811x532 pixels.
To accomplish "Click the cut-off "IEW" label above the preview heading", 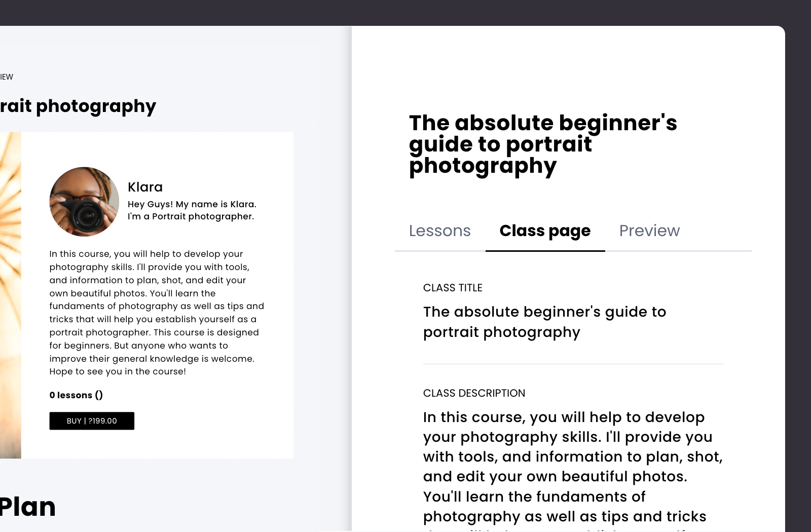I will [x=7, y=77].
